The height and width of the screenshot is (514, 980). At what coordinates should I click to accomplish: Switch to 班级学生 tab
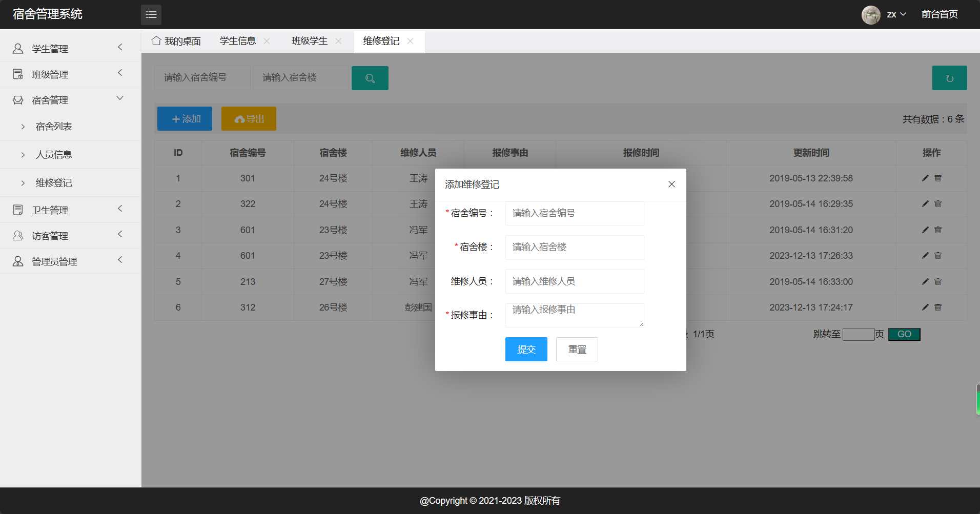point(310,41)
